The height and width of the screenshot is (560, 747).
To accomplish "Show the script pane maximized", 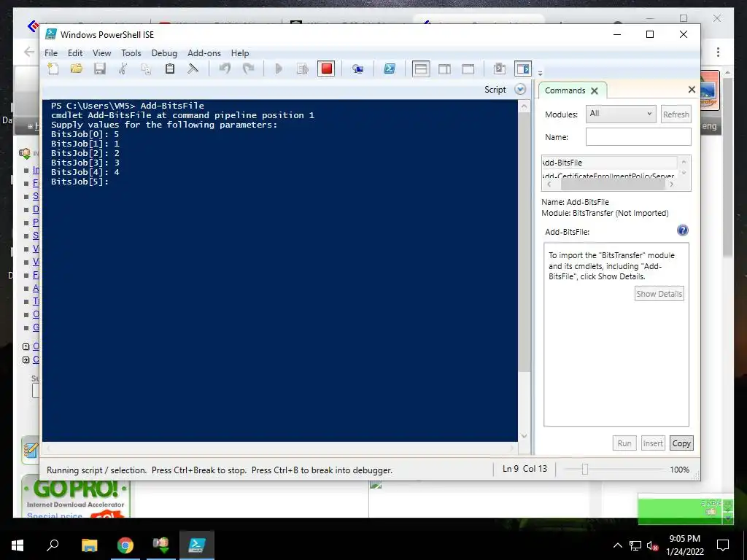I will point(468,69).
